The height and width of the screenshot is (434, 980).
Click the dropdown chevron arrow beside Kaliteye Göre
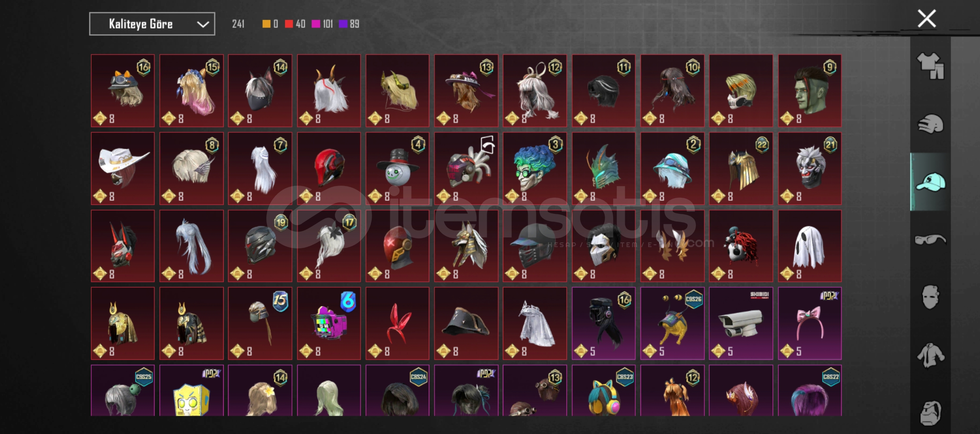click(203, 25)
